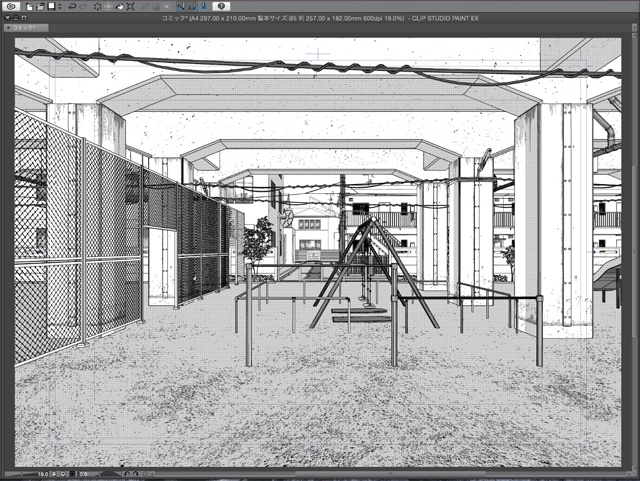The width and height of the screenshot is (640, 481).
Task: Open the Help question mark button
Action: pos(221,6)
